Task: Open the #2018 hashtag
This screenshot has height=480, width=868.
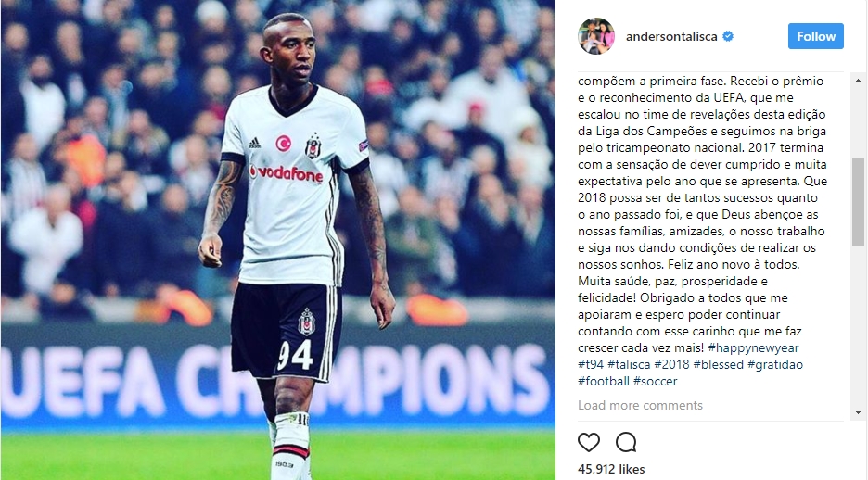Action: tap(671, 364)
